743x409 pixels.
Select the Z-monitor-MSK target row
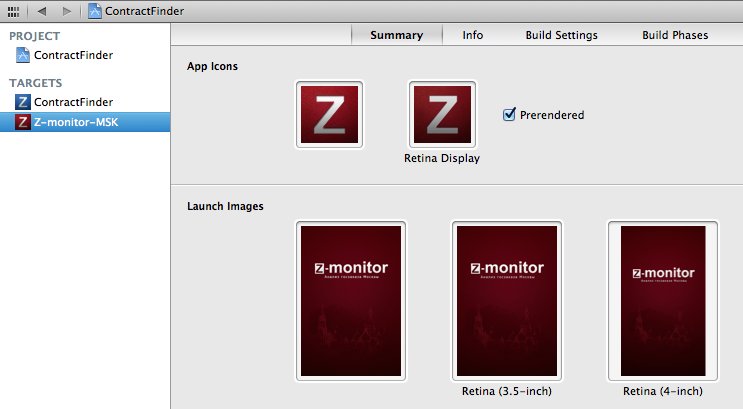[85, 122]
